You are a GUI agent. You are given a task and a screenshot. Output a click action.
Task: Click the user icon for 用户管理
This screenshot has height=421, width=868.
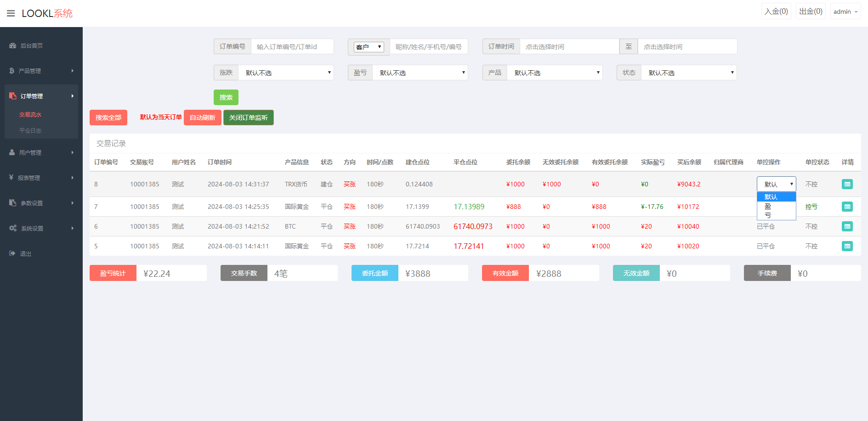(x=12, y=152)
